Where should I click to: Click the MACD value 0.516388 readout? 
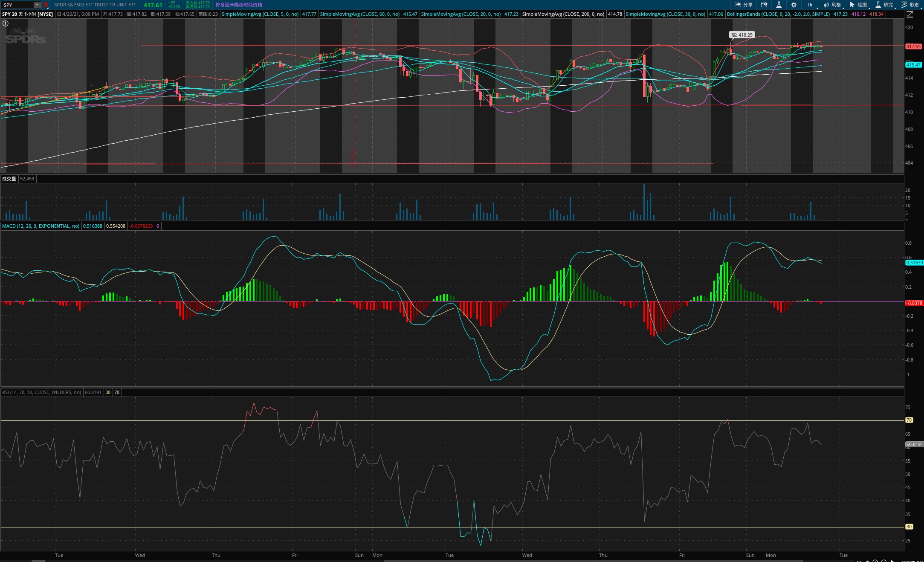(93, 226)
